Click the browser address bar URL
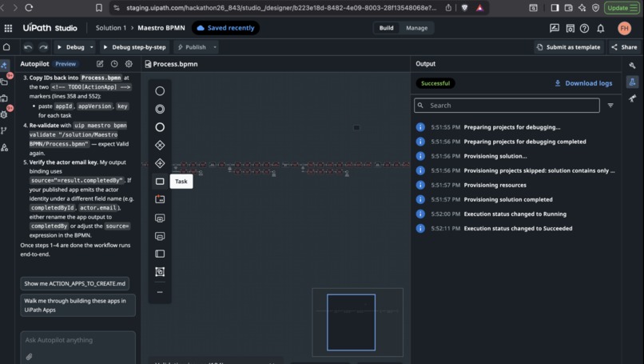Viewport: 644px width, 364px height. tap(281, 8)
